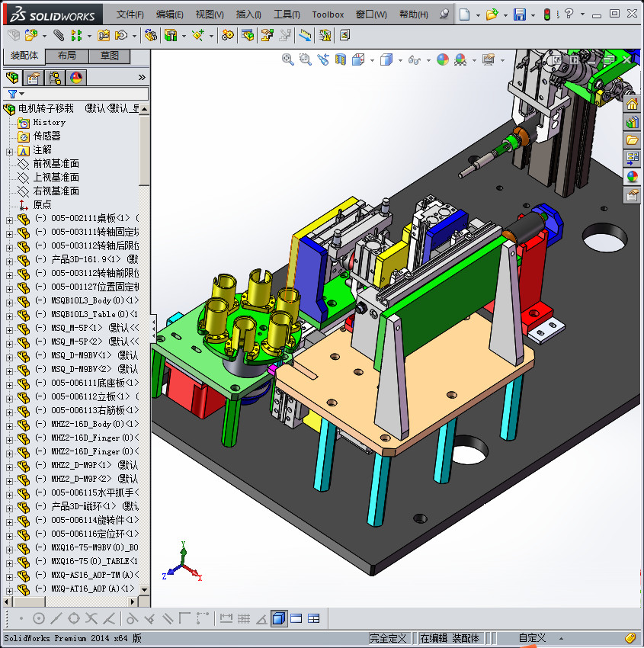Screen dimensions: 644x648
Task: Expand the MXQ-AT16_AOP (A)<1> node
Action: 9,591
